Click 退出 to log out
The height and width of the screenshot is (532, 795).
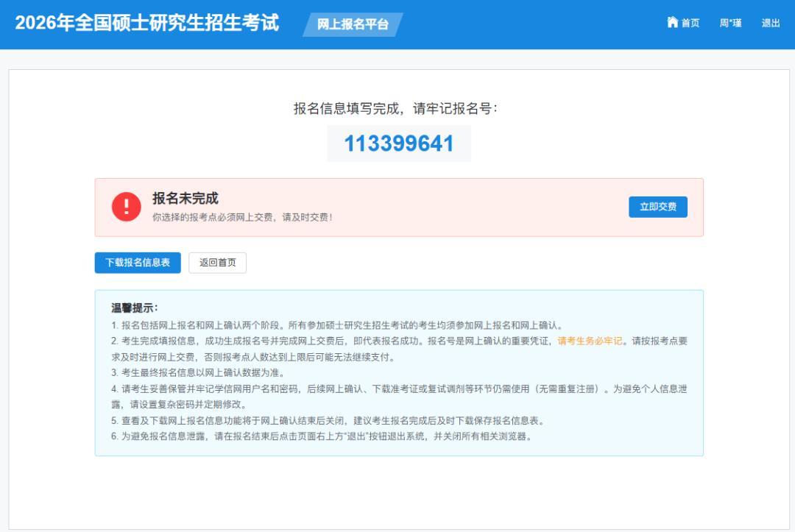770,23
